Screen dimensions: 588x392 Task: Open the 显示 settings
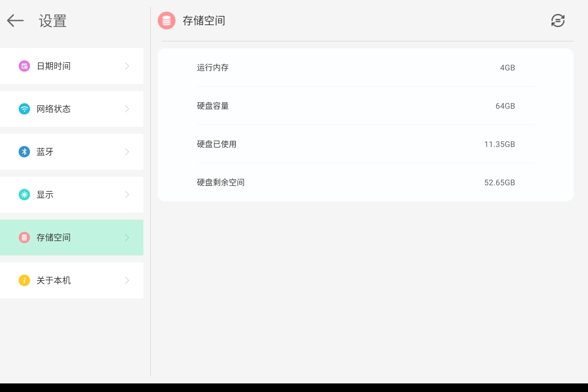[72, 195]
